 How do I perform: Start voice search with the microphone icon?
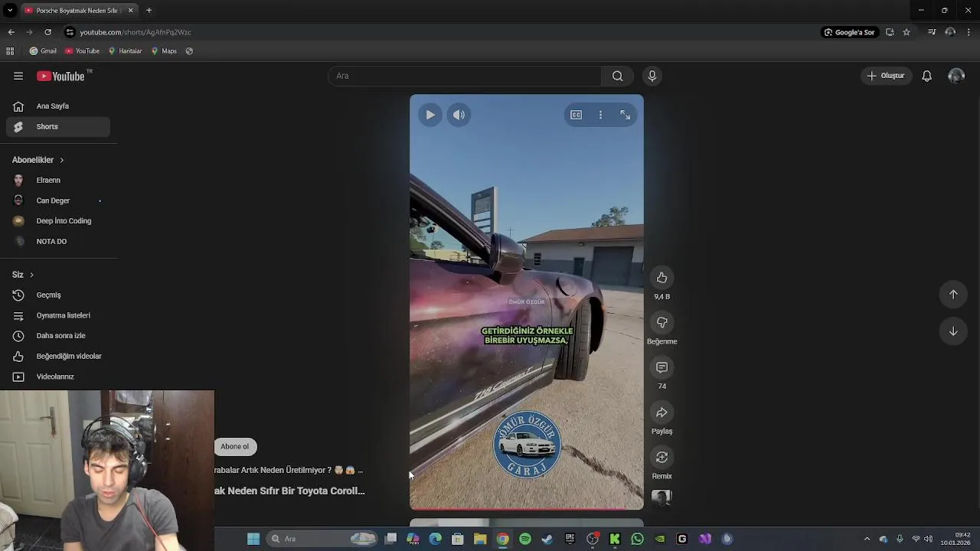(x=652, y=76)
